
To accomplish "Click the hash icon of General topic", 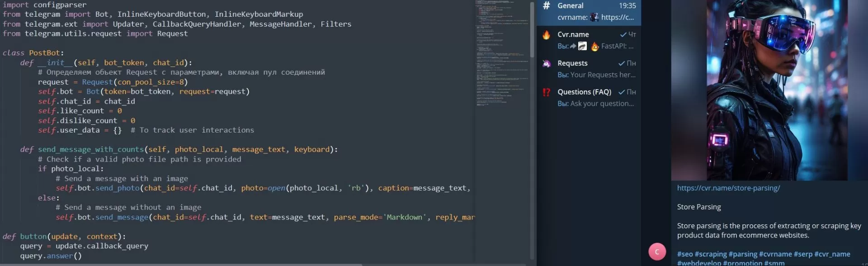I will [x=547, y=6].
